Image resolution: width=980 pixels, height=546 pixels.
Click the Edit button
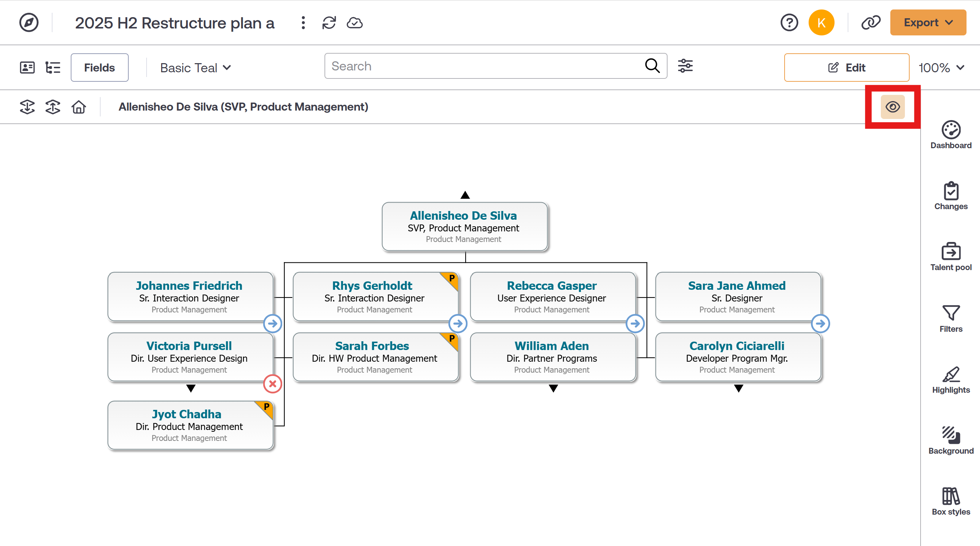pos(846,68)
